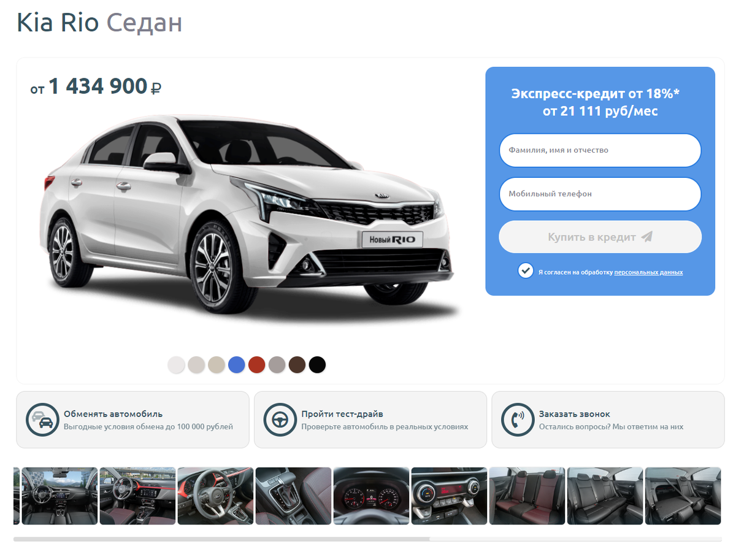Click the phone callback icon

(x=518, y=420)
